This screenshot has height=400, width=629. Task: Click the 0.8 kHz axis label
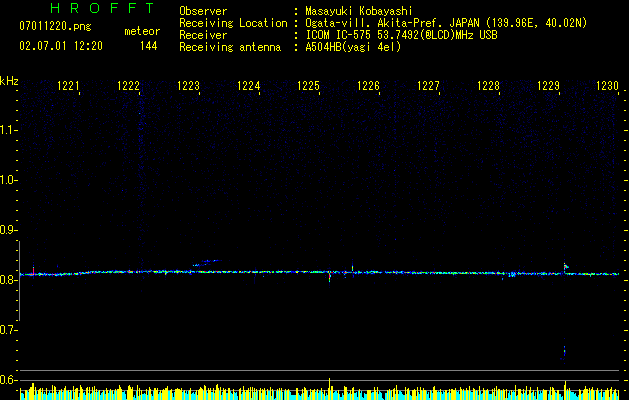click(x=8, y=280)
